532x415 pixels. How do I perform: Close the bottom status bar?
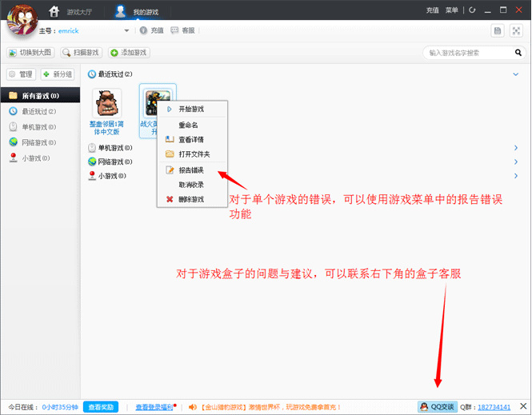pos(523,406)
